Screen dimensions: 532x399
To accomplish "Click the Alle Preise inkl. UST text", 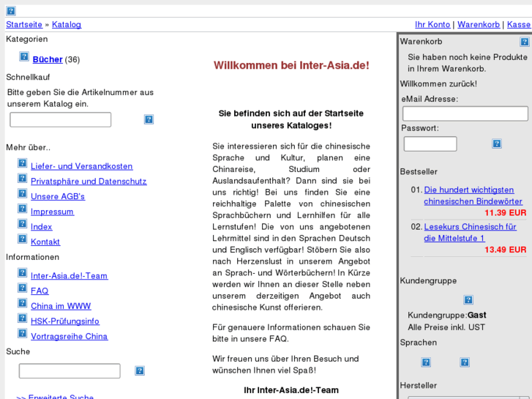I will pos(446,327).
